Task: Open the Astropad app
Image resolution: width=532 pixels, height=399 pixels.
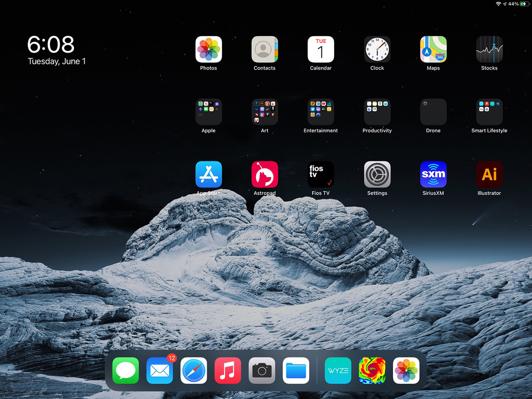Action: click(265, 174)
